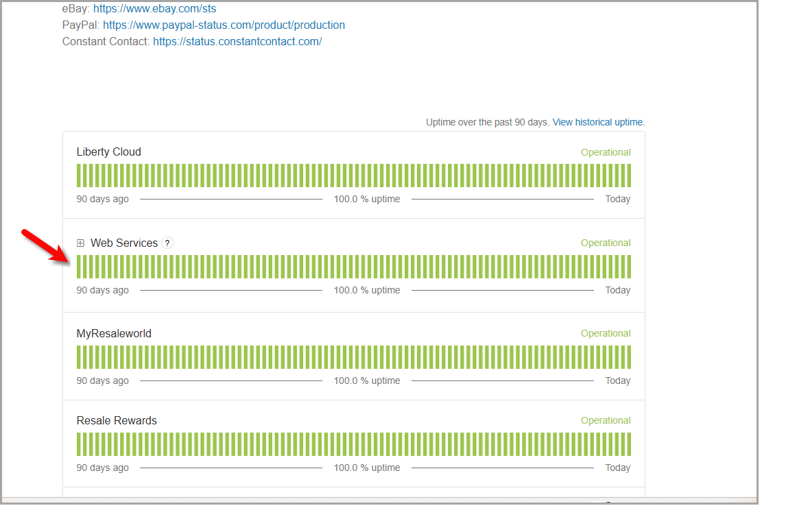786x532 pixels.
Task: Click the MyResaleworld heading
Action: point(114,334)
